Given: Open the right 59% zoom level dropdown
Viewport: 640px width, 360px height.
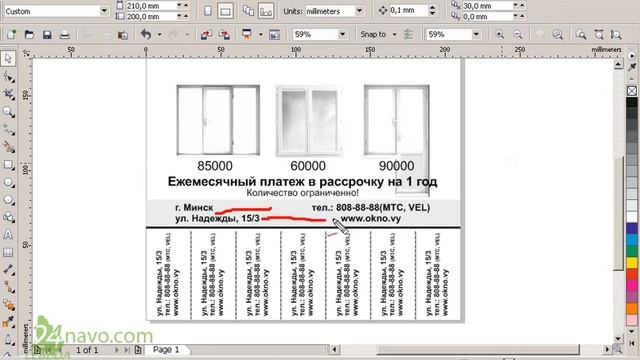Looking at the screenshot, I should [x=476, y=35].
